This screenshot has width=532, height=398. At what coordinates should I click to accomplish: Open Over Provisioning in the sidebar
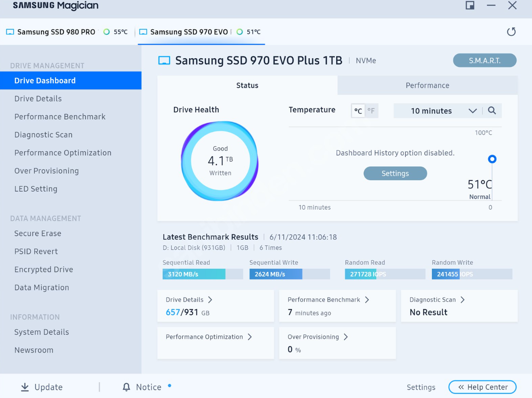pyautogui.click(x=46, y=171)
